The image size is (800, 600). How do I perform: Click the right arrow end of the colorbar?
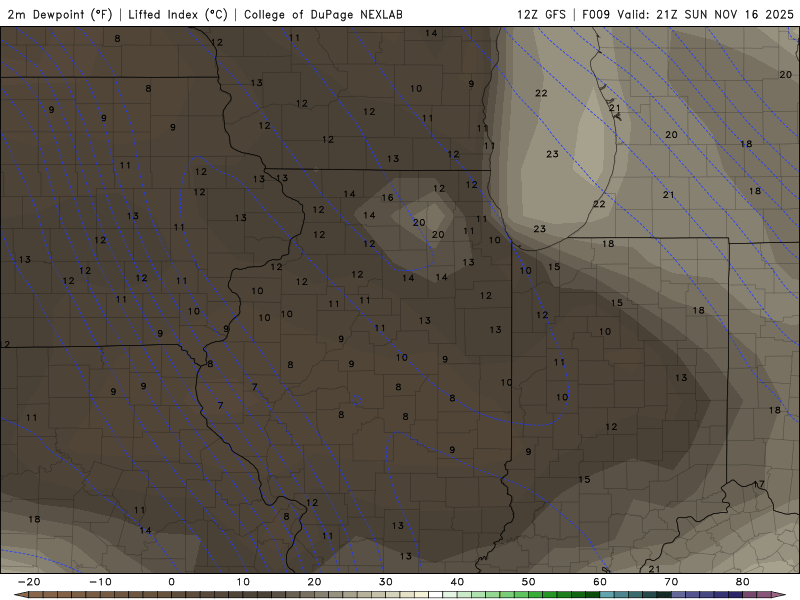(x=779, y=595)
